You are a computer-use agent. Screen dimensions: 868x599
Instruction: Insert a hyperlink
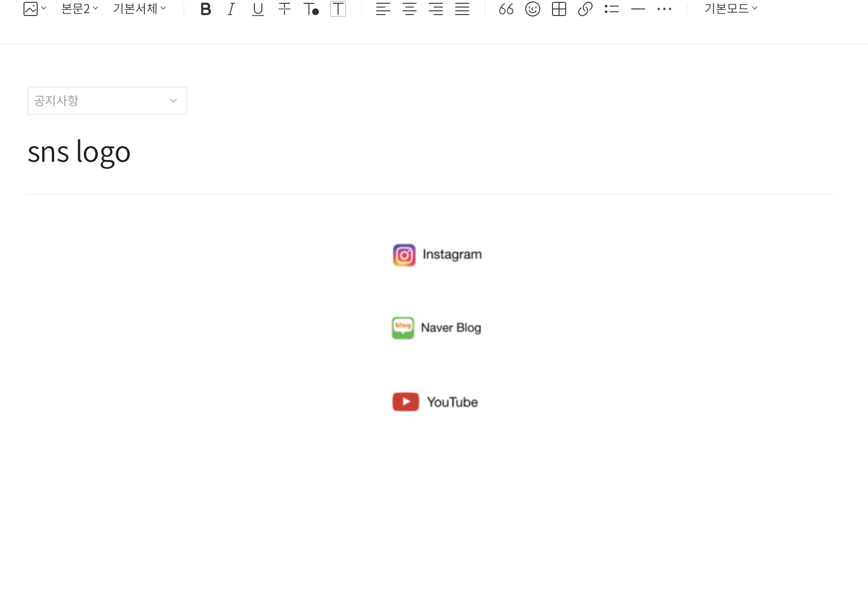pyautogui.click(x=585, y=9)
